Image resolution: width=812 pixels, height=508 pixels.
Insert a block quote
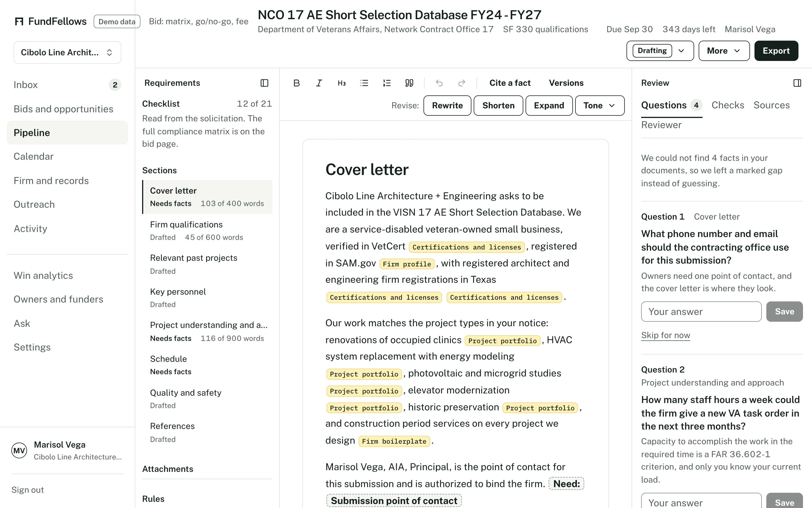pos(409,83)
